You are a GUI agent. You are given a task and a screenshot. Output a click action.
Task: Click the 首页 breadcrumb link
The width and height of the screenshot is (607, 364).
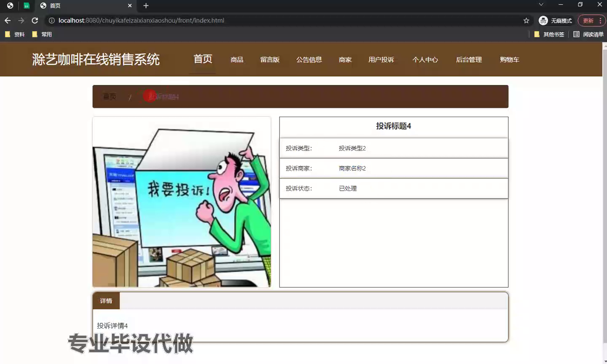pos(110,96)
